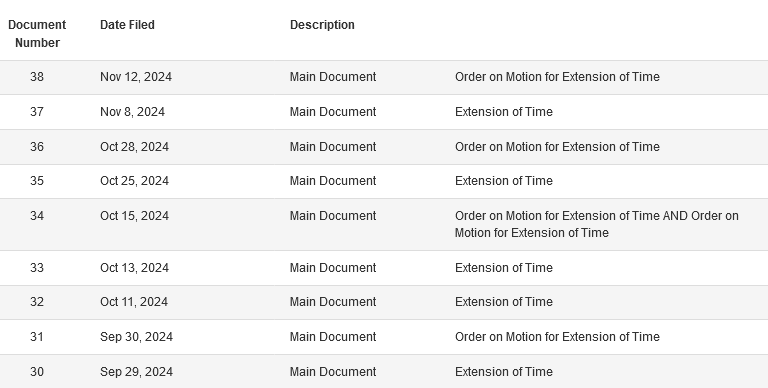Screen dimensions: 768x388
Task: Click the Date Filed column header
Action: point(127,25)
